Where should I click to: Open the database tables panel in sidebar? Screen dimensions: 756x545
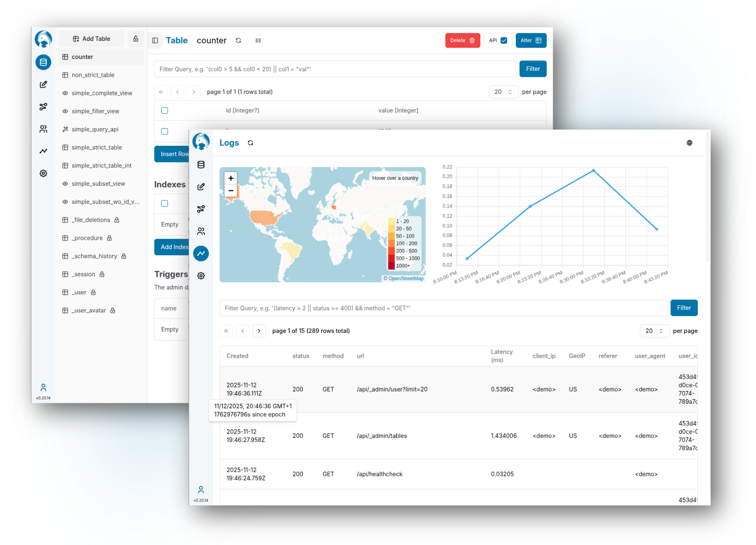point(43,62)
